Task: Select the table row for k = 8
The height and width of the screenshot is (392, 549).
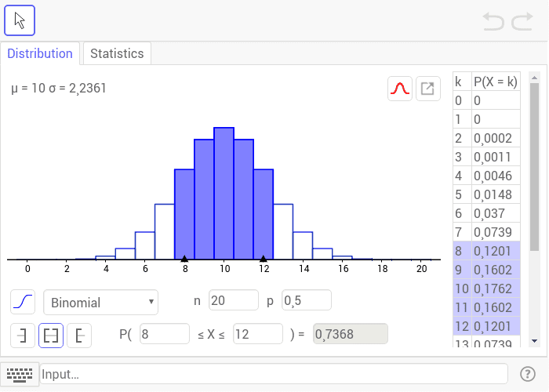Action: click(x=487, y=251)
